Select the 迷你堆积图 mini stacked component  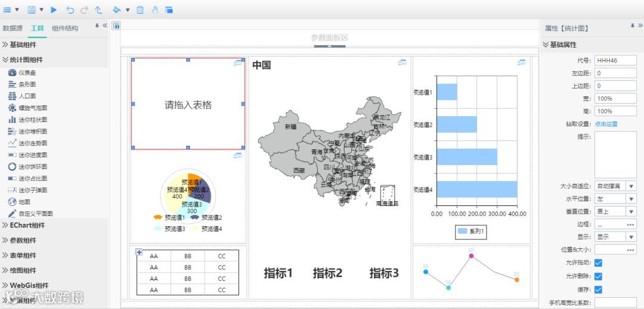pyautogui.click(x=27, y=131)
